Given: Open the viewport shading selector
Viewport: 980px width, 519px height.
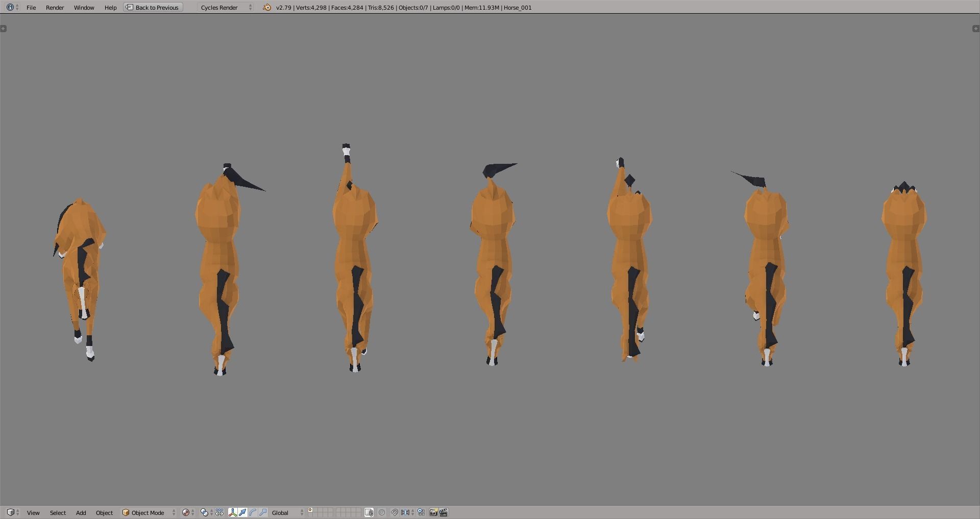Looking at the screenshot, I should tap(188, 513).
